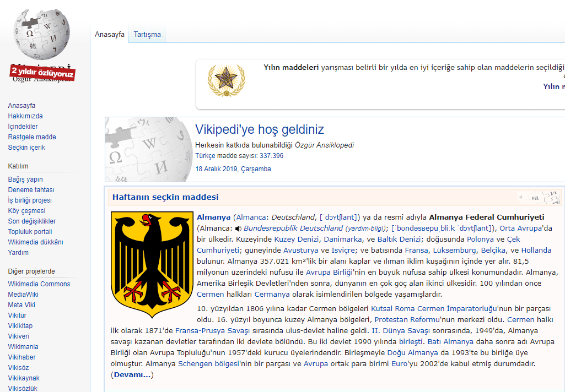
Task: Click the Bağış yapın donation link
Action: pyautogui.click(x=25, y=179)
